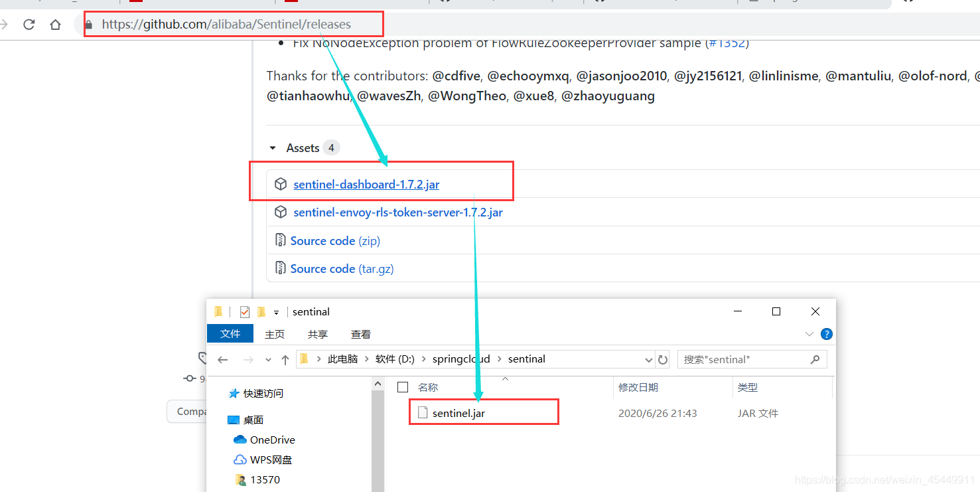Open contributor @WongTheo profile

[x=467, y=96]
